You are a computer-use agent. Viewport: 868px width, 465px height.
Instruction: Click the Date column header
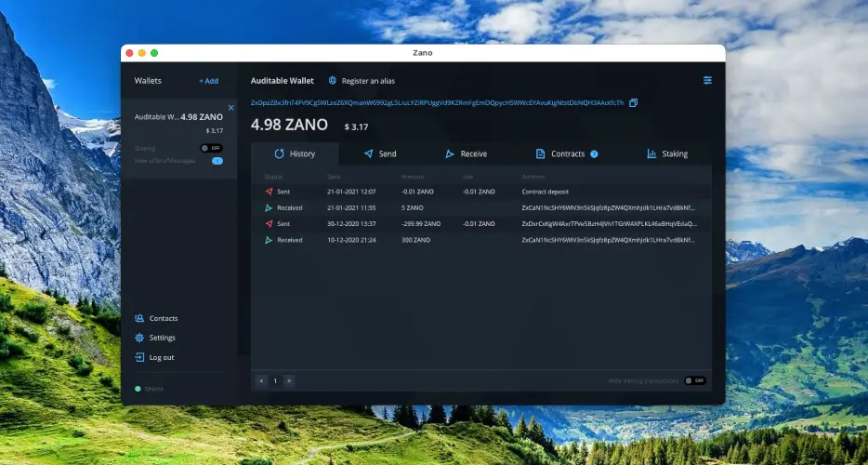pos(334,177)
